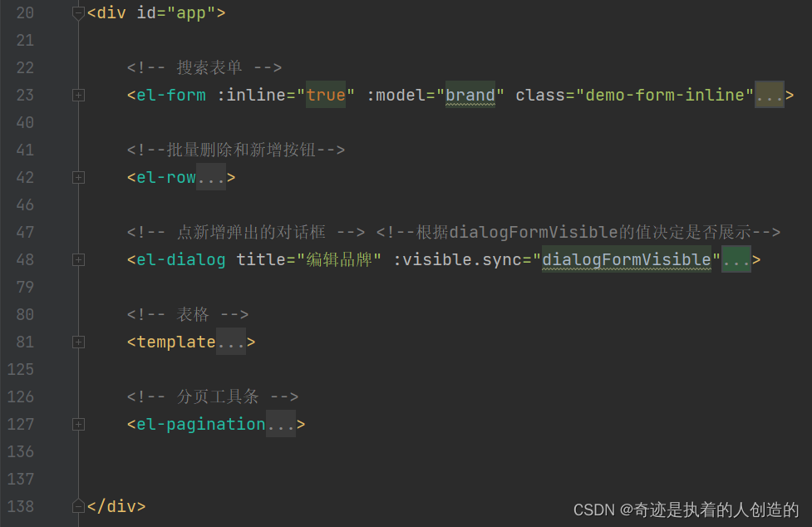Click the folded ellipsis after demo-form-inline
Screen dimensions: 812x527
click(769, 96)
